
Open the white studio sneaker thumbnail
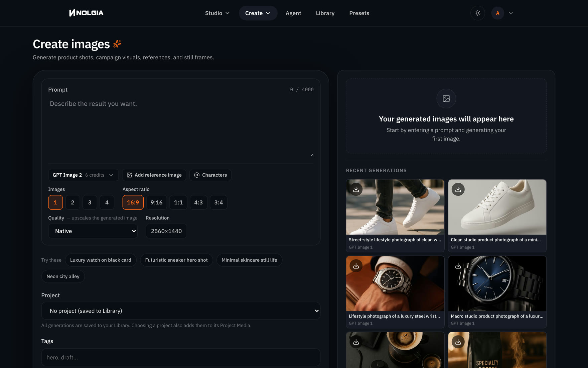click(497, 207)
